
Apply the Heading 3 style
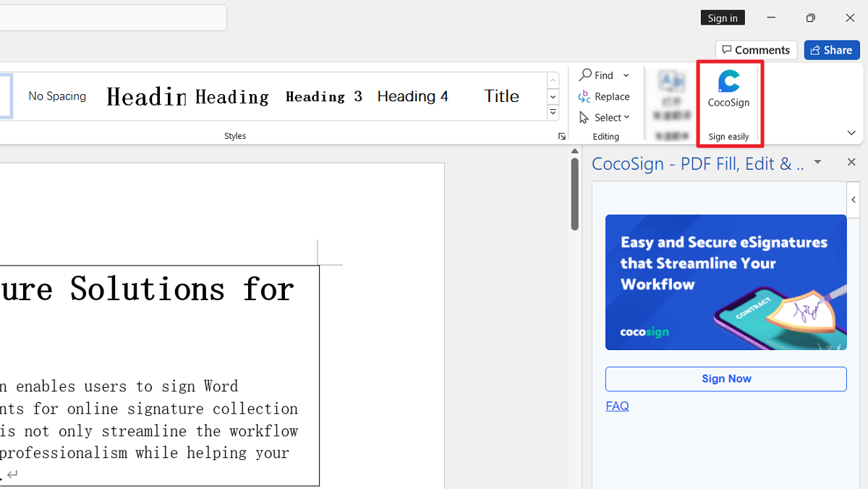coord(323,96)
